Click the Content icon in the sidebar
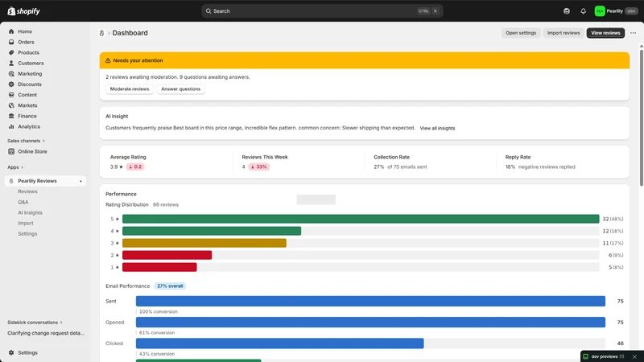 (x=11, y=95)
